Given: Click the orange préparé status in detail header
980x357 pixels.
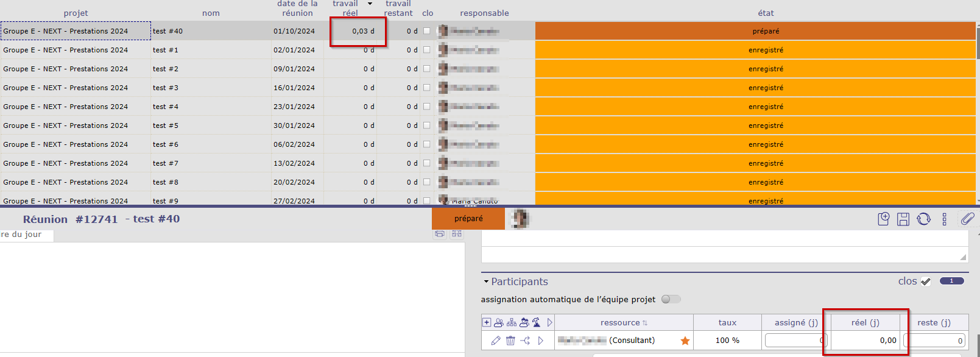Looking at the screenshot, I should [468, 219].
